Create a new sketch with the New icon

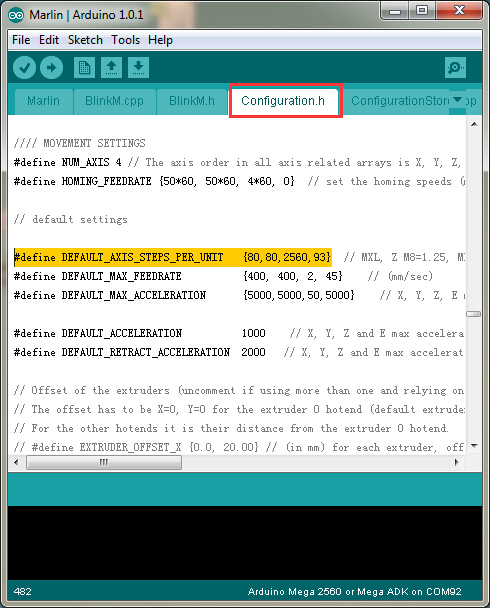point(84,67)
